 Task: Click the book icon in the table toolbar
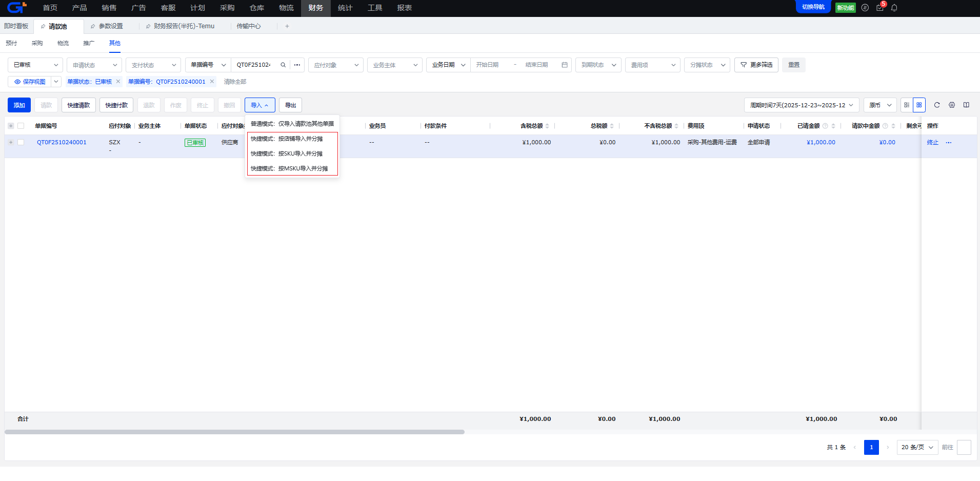click(x=966, y=105)
